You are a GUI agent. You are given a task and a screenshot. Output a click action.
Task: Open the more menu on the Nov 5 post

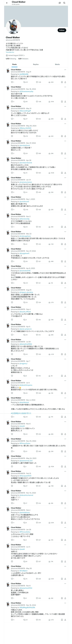click(x=65, y=214)
